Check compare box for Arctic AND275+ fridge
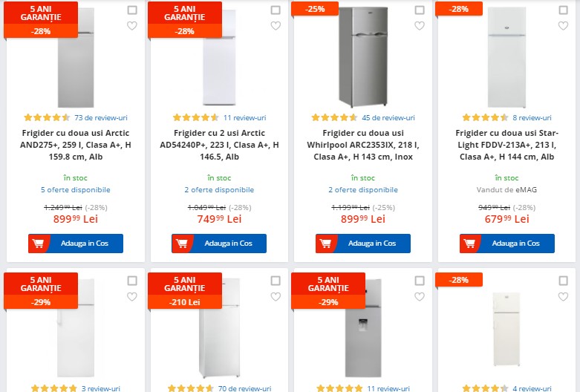The image size is (580, 392). click(132, 10)
